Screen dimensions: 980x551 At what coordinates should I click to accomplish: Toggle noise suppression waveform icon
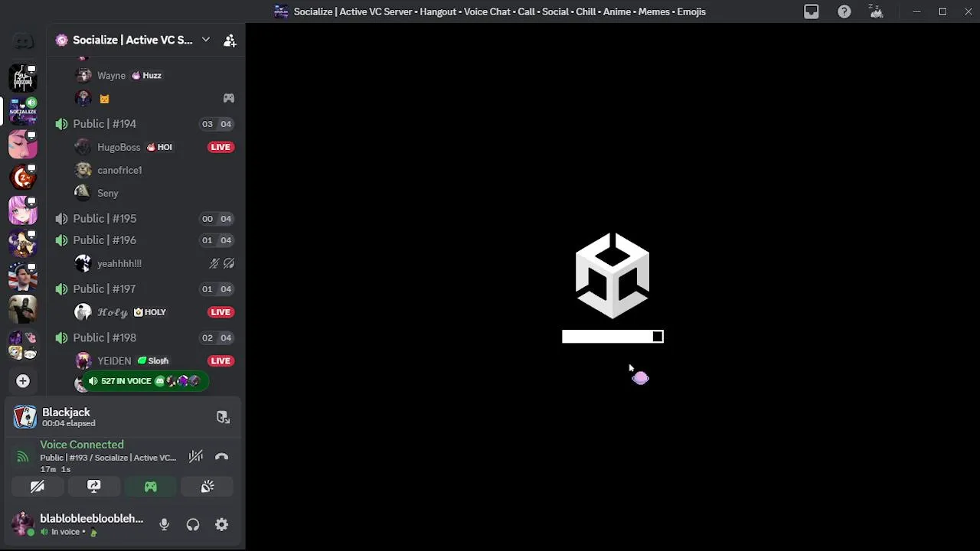(x=196, y=457)
